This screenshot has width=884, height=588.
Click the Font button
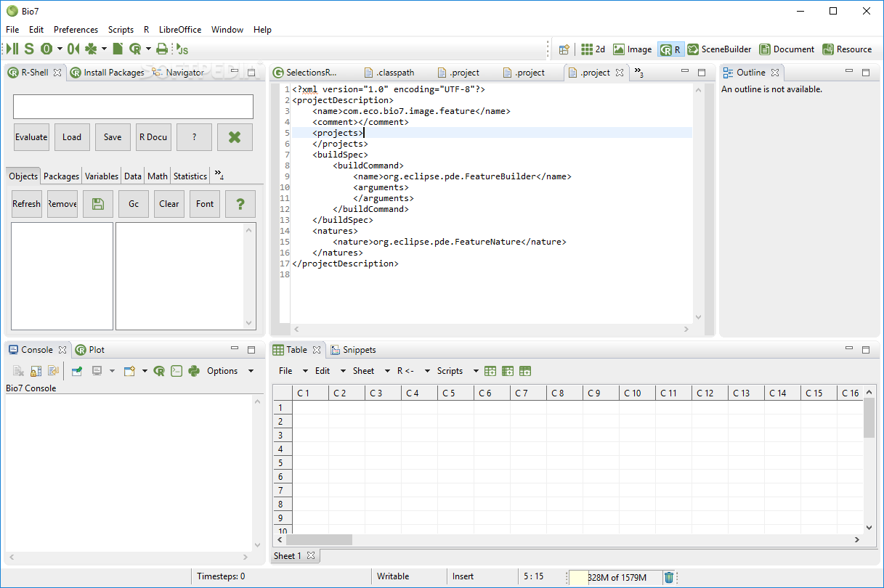pos(205,204)
